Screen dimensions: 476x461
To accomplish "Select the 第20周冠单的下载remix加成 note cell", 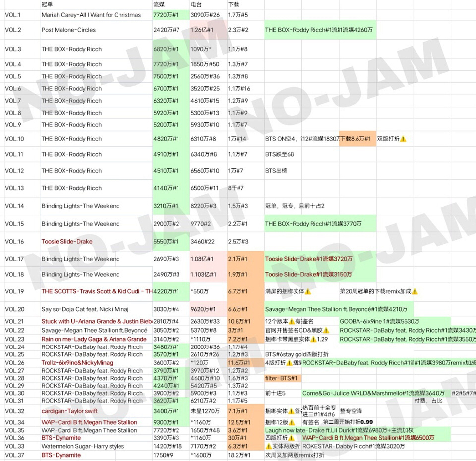I will pos(379,291).
